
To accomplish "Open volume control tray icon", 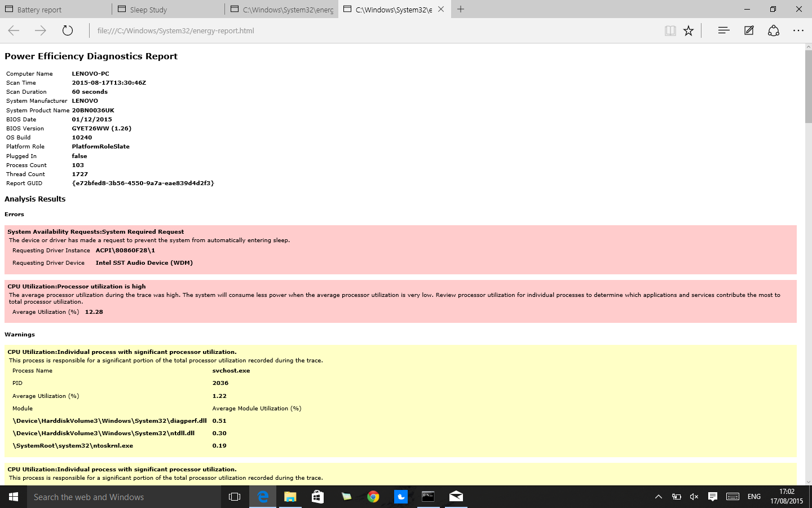I will [694, 497].
